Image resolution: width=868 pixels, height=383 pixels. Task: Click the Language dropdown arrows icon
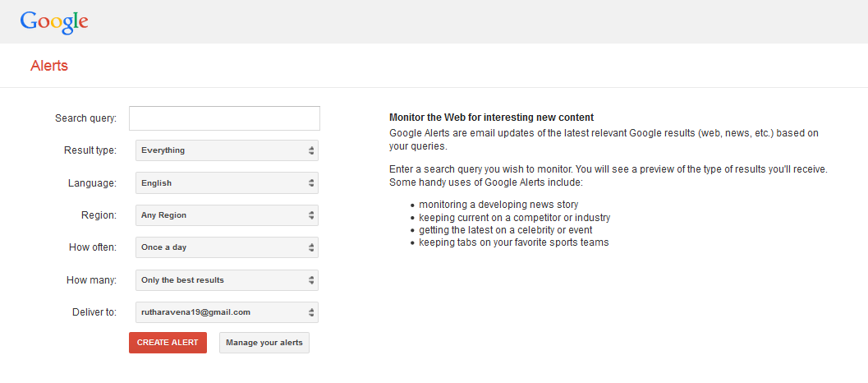click(x=311, y=183)
